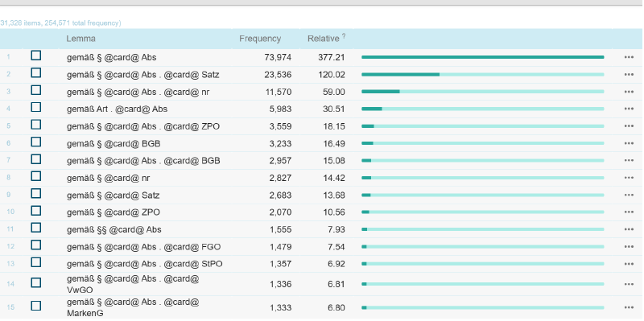Click the lemma ending in StPO
The height and width of the screenshot is (321, 644).
[145, 264]
